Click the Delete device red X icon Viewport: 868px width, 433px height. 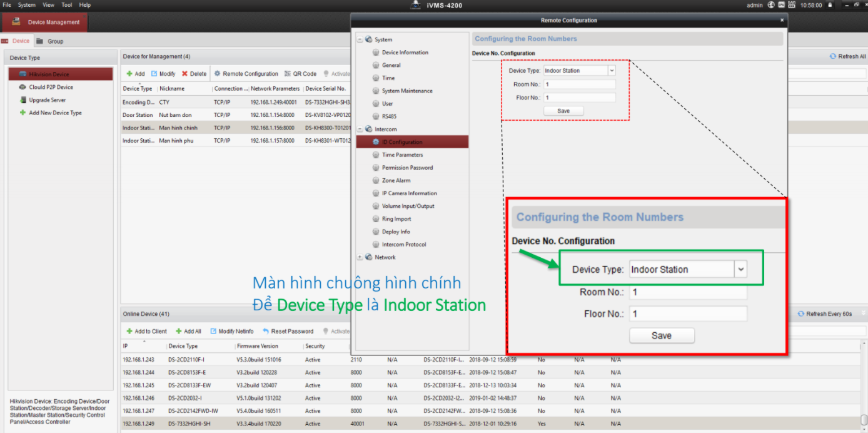(x=185, y=74)
